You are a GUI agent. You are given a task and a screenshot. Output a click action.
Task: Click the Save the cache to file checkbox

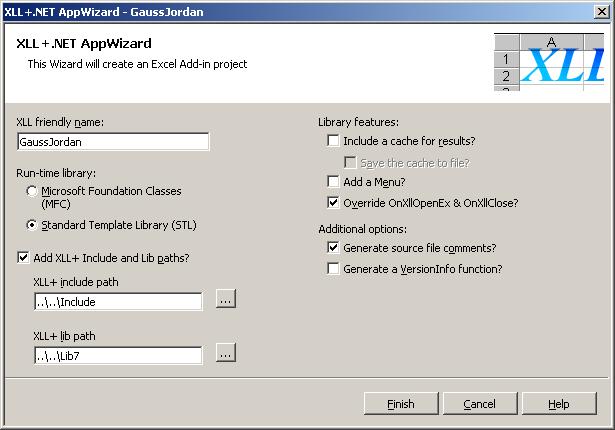point(350,162)
